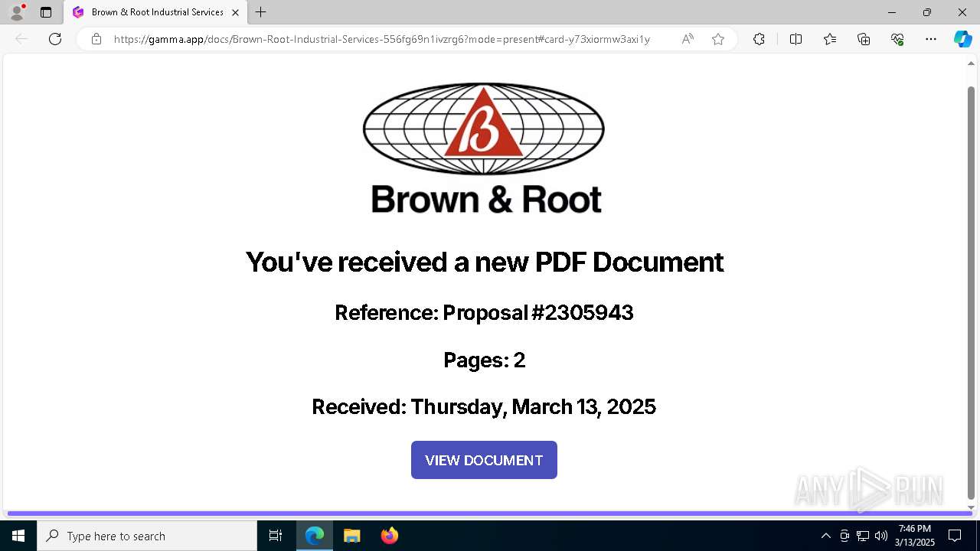The height and width of the screenshot is (551, 980).
Task: Open the browser profile icon
Action: 17,12
